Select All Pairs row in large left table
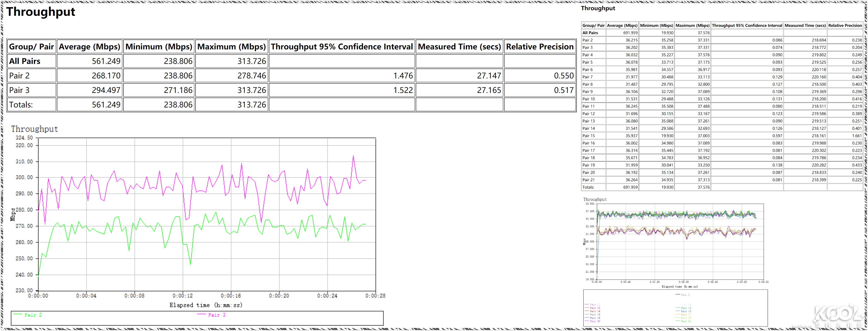This screenshot has width=868, height=331. (x=25, y=61)
